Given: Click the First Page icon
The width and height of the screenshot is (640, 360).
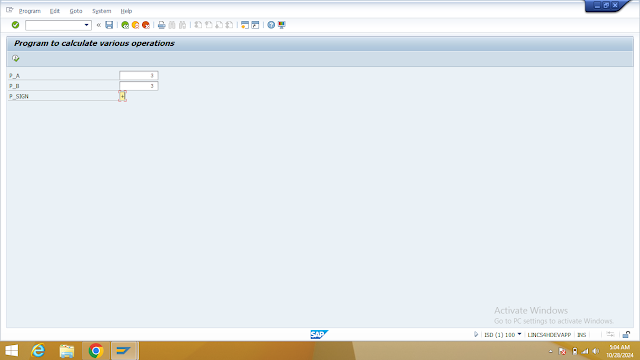Looking at the screenshot, I should coord(198,25).
